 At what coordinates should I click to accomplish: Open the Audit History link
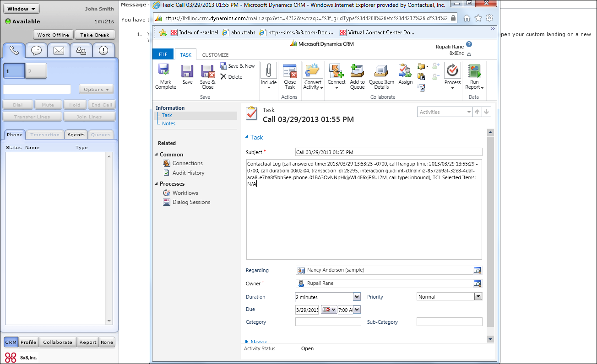click(x=188, y=173)
